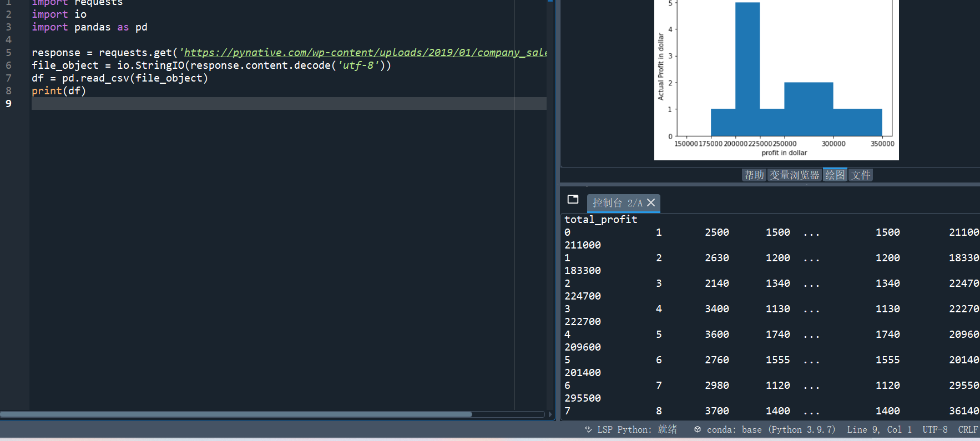This screenshot has width=980, height=441.
Task: Click the console tab browse icon
Action: pyautogui.click(x=573, y=199)
